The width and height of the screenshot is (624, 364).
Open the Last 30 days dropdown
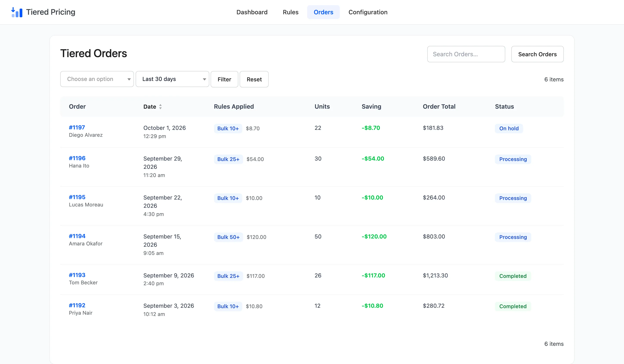(172, 79)
